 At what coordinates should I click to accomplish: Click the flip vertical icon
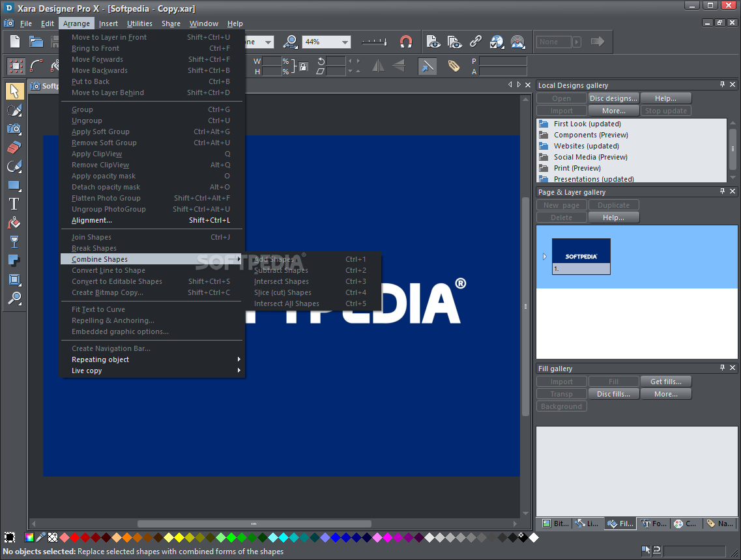pyautogui.click(x=398, y=66)
